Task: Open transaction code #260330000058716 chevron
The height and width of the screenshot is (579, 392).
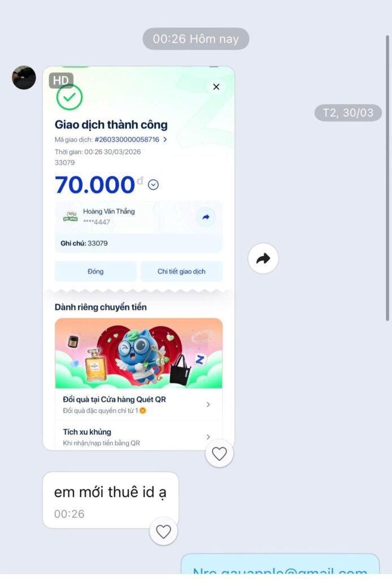Action: tap(165, 140)
